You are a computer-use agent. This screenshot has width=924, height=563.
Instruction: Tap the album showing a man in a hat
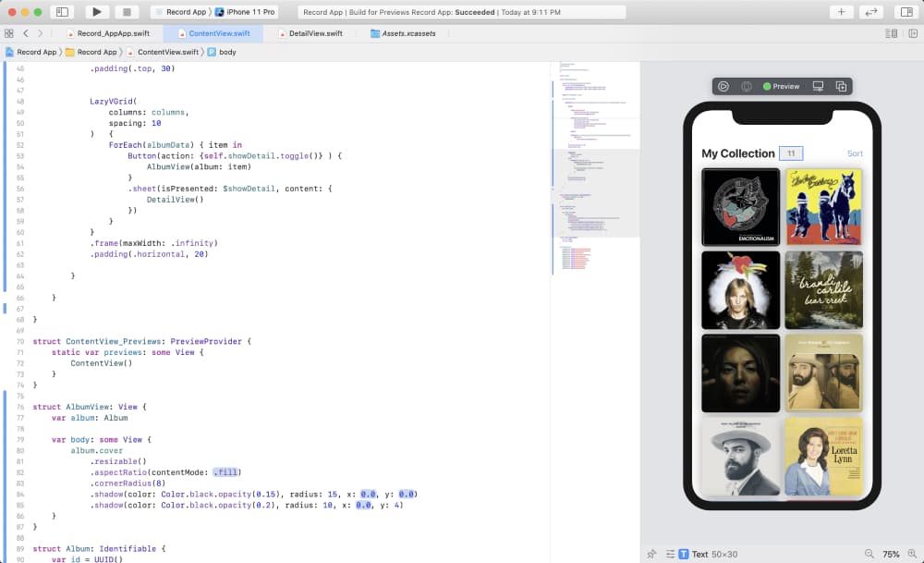741,457
